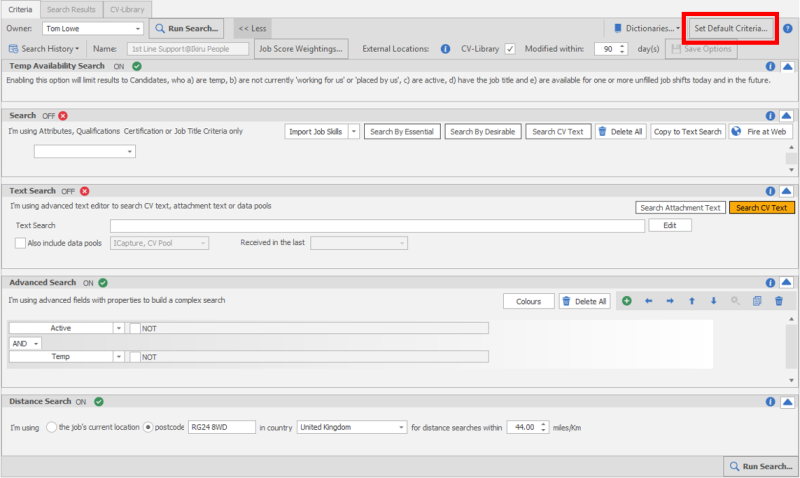
Task: Move Advanced Search row down
Action: [713, 301]
